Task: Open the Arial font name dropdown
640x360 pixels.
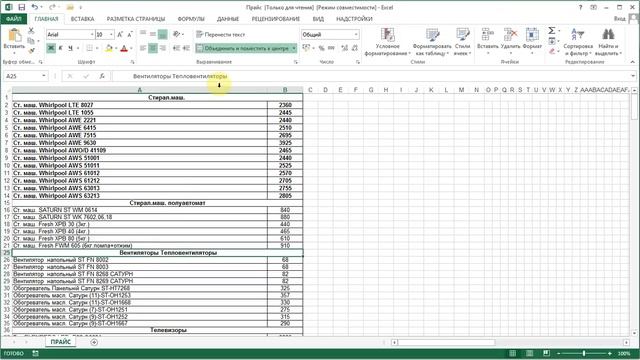Action: [92, 35]
